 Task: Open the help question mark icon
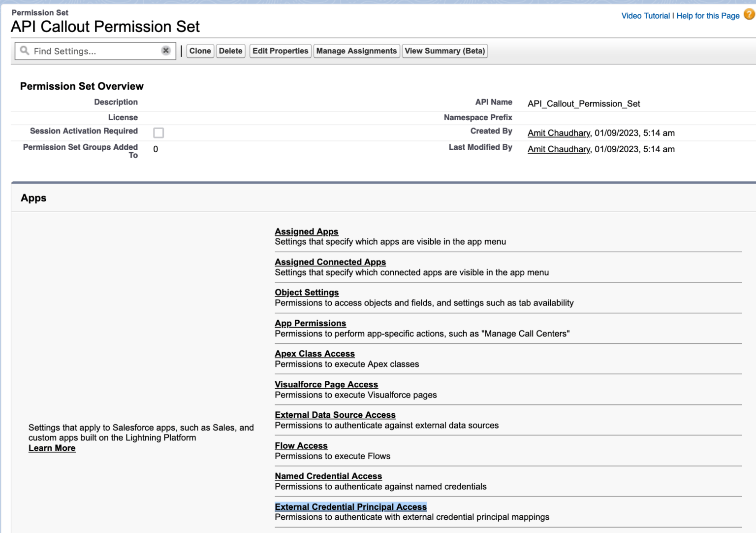749,15
